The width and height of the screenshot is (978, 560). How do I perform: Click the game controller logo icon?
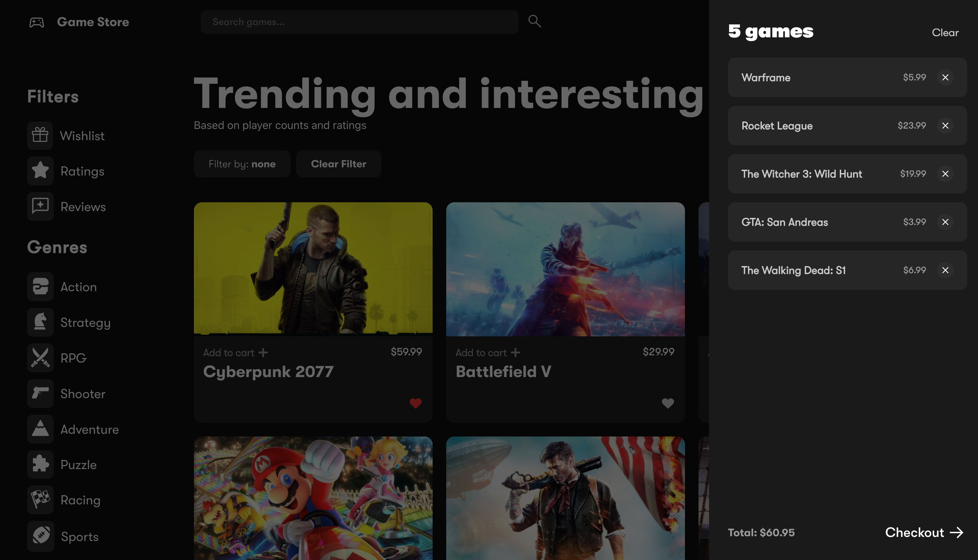(37, 22)
